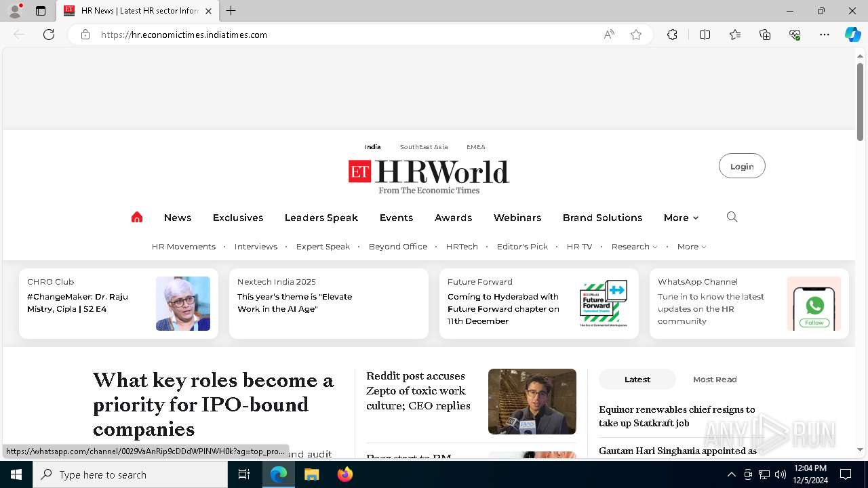Select the India edition
Image resolution: width=868 pixels, height=488 pixels.
(x=372, y=147)
